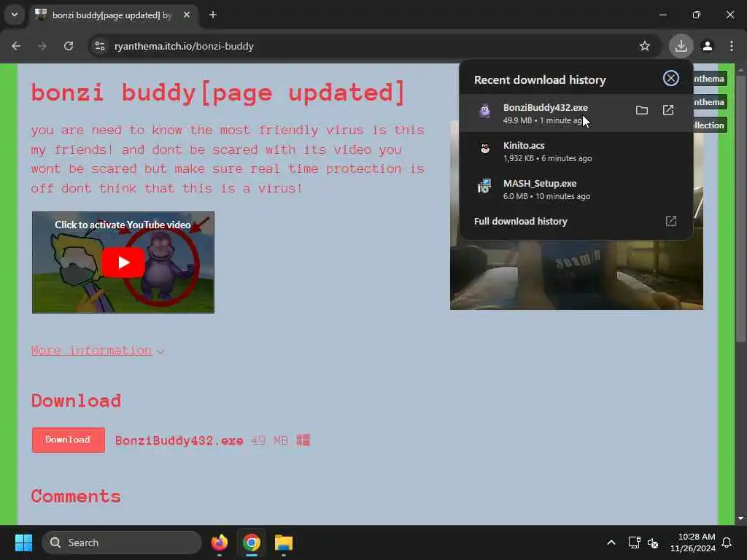Open BonziBuddy432.exe from downloads popup
The height and width of the screenshot is (560, 747).
(x=668, y=111)
